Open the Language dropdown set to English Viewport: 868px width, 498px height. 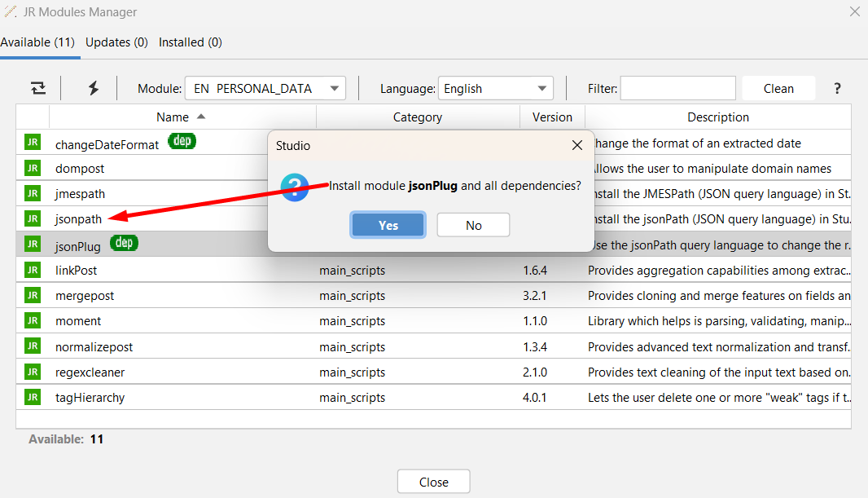495,89
